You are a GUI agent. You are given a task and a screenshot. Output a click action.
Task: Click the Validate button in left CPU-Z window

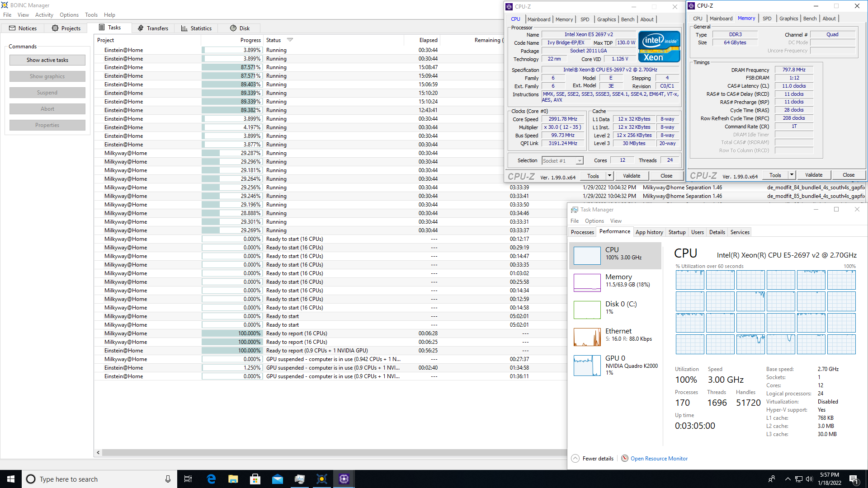[632, 176]
